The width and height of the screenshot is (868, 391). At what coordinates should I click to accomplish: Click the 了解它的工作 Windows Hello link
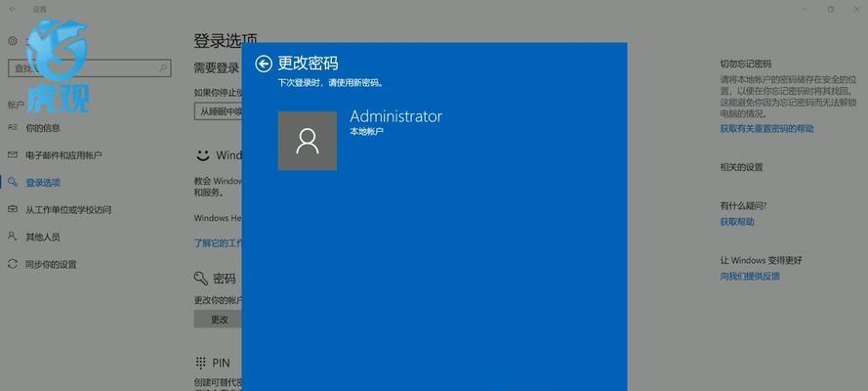(218, 242)
